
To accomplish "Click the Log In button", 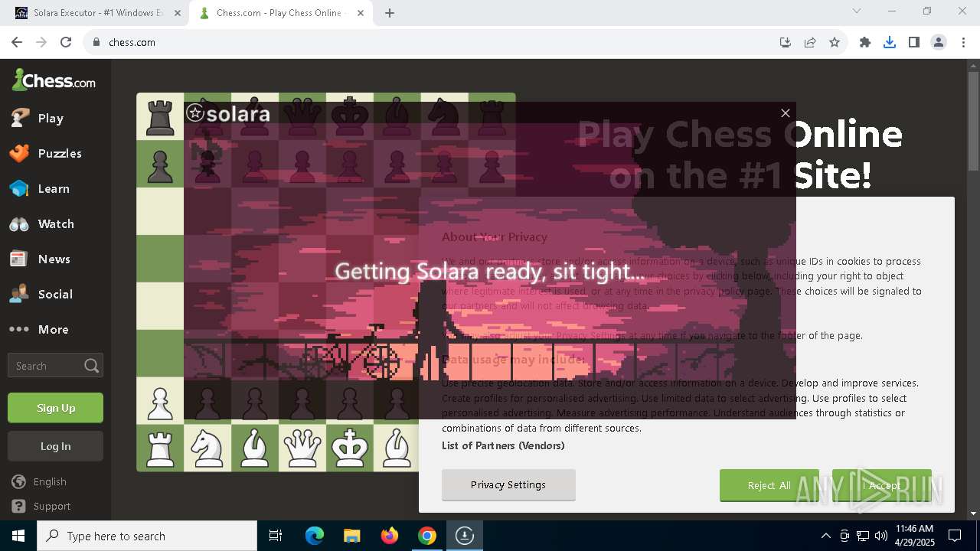I will pyautogui.click(x=55, y=446).
